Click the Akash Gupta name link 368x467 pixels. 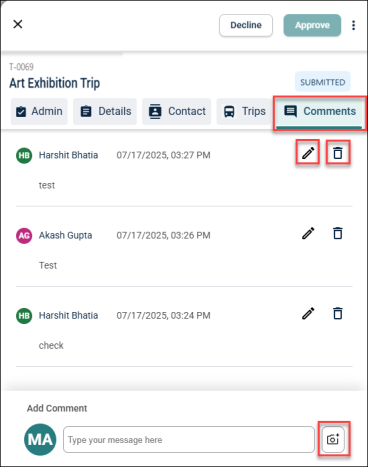(x=65, y=235)
